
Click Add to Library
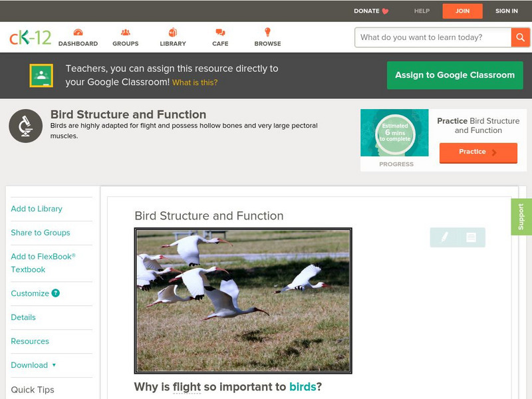[37, 209]
